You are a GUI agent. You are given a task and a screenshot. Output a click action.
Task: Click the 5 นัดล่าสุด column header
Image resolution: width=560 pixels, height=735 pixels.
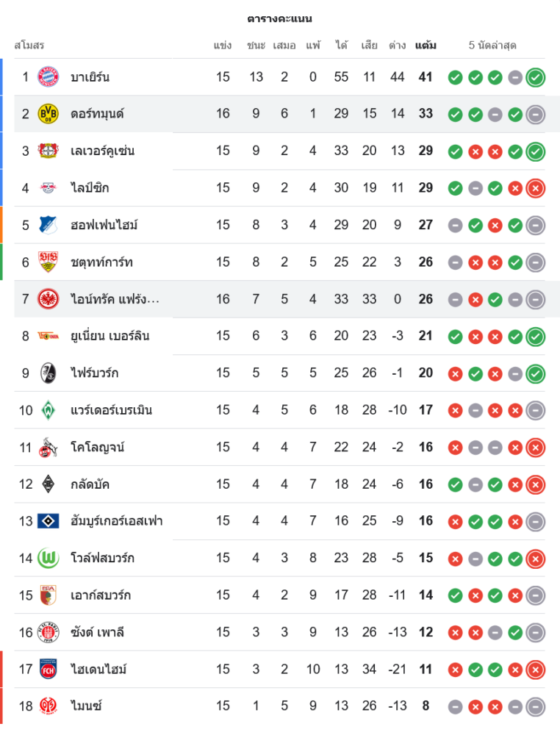tap(492, 46)
